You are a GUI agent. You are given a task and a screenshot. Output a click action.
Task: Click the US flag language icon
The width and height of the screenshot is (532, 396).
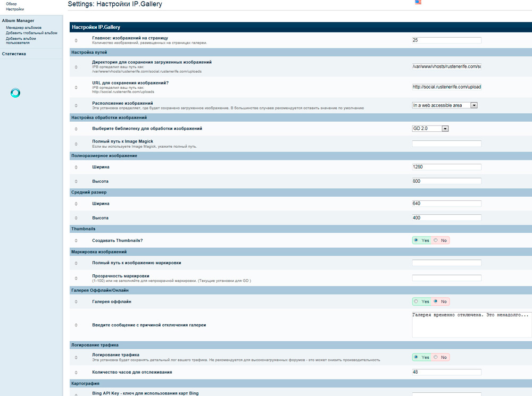(x=418, y=3)
